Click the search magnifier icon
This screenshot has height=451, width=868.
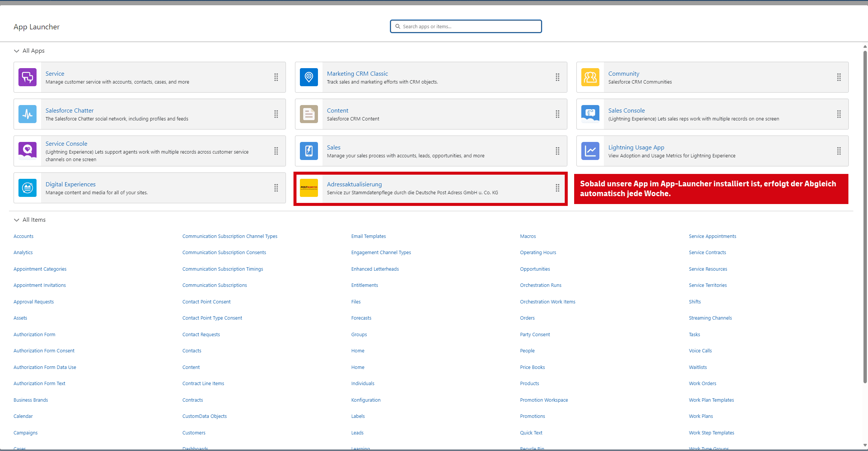click(397, 26)
